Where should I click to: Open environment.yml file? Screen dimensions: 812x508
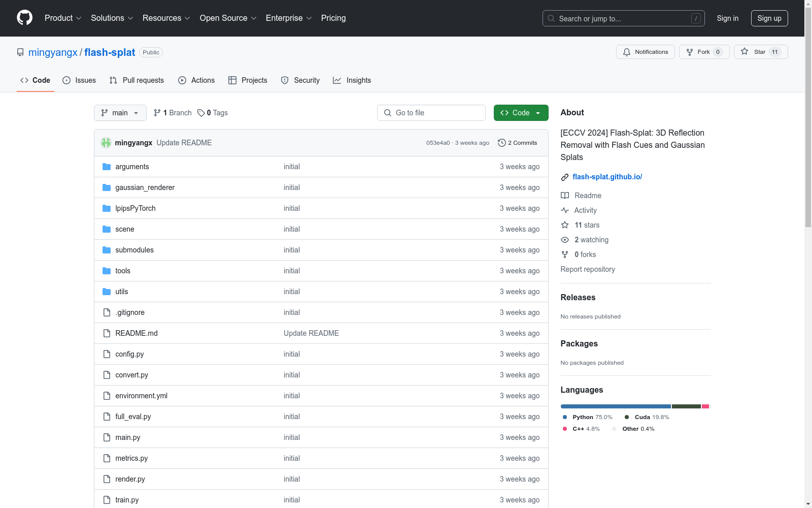tap(141, 396)
